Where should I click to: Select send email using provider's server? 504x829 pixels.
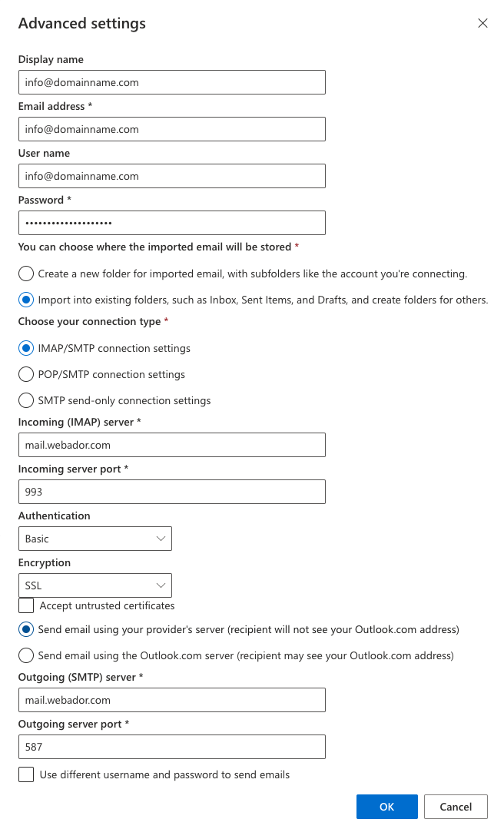point(26,629)
